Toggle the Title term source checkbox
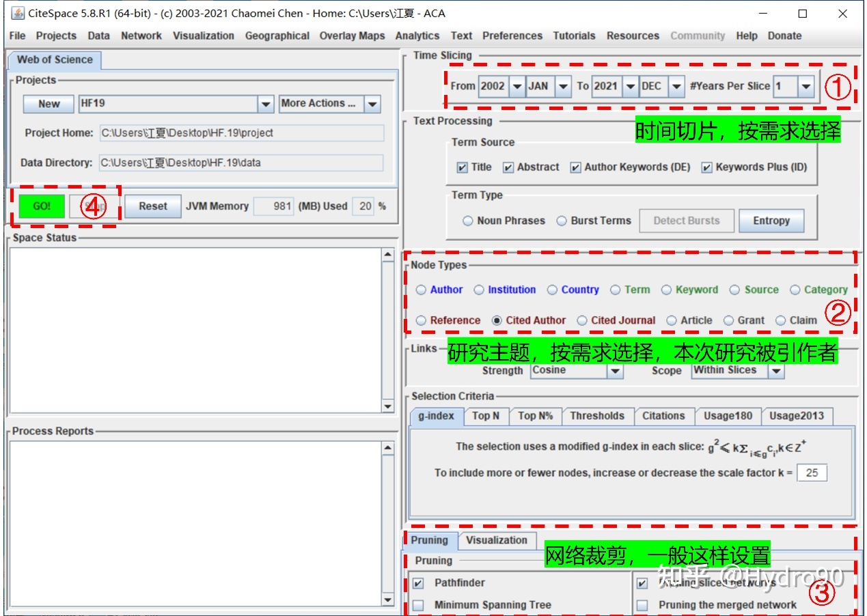 coord(463,167)
